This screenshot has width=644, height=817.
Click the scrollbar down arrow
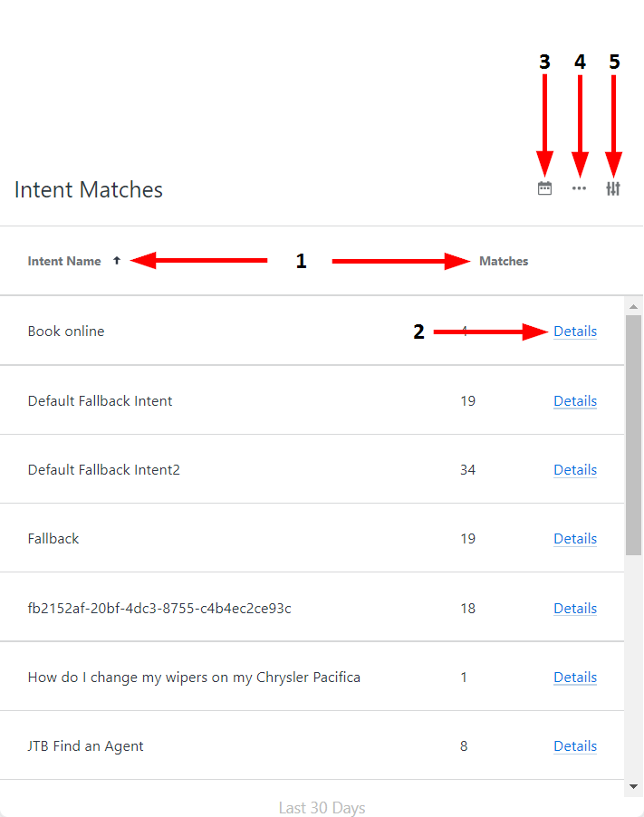(x=634, y=786)
